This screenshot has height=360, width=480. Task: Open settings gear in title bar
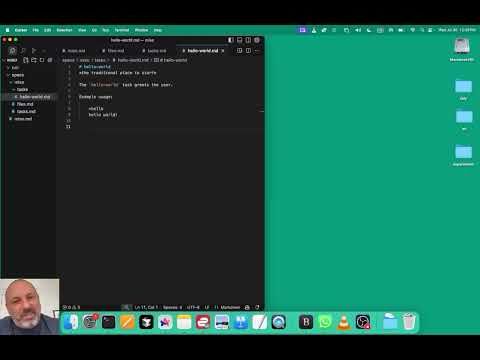(x=257, y=40)
